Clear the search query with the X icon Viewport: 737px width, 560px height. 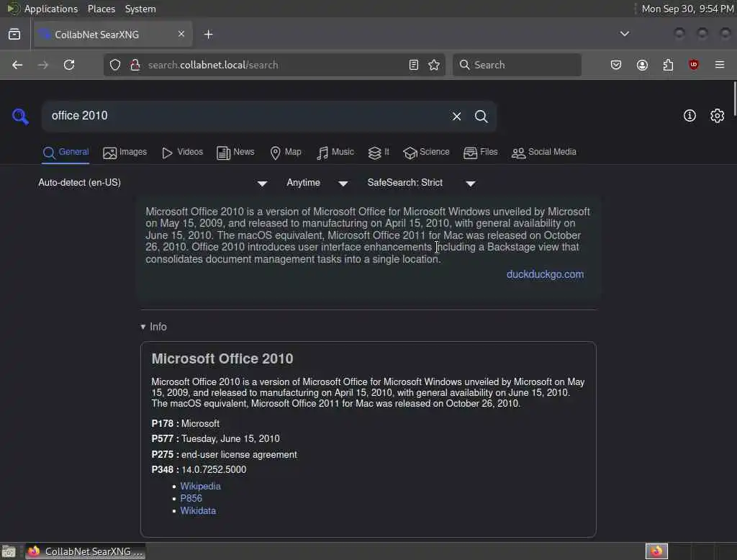tap(456, 116)
